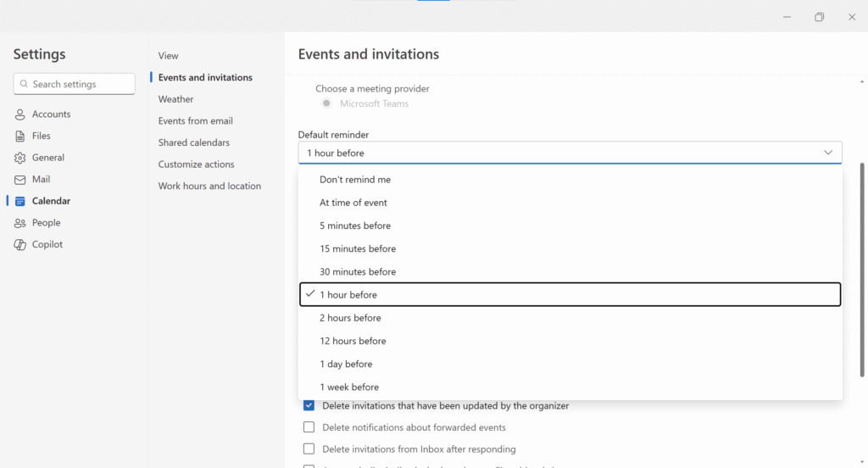The image size is (868, 468).
Task: Click the Files document icon
Action: [20, 136]
